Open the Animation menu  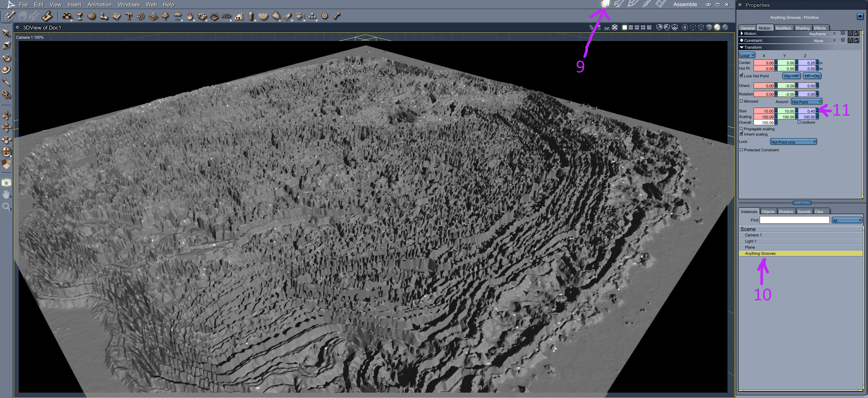pyautogui.click(x=99, y=5)
